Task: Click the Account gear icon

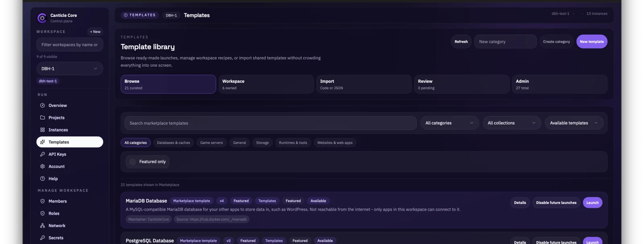Action: (x=42, y=166)
